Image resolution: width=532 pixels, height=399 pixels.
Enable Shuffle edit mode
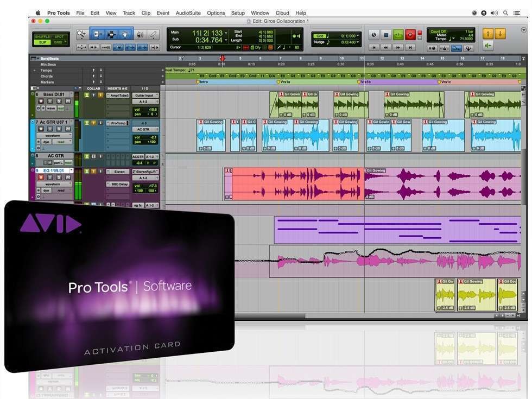click(x=42, y=36)
